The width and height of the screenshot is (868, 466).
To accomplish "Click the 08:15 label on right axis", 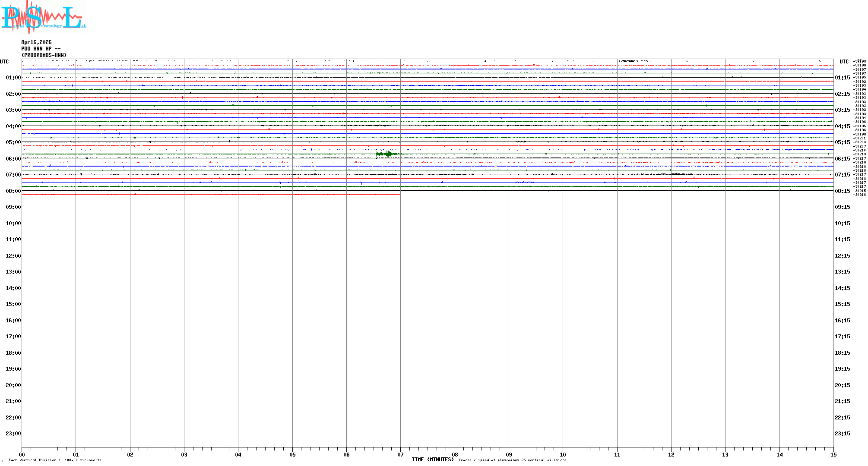I will coord(842,191).
